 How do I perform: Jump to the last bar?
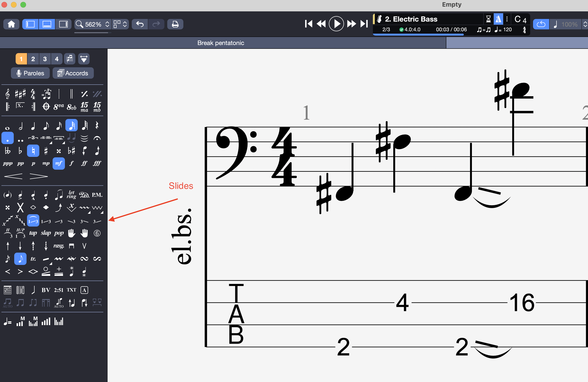pos(364,24)
